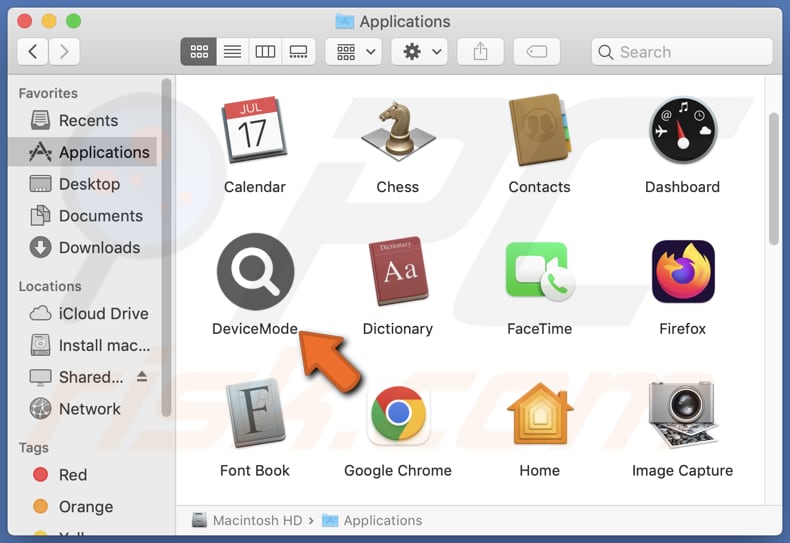790x543 pixels.
Task: Go forward with the right chevron button
Action: 64,51
